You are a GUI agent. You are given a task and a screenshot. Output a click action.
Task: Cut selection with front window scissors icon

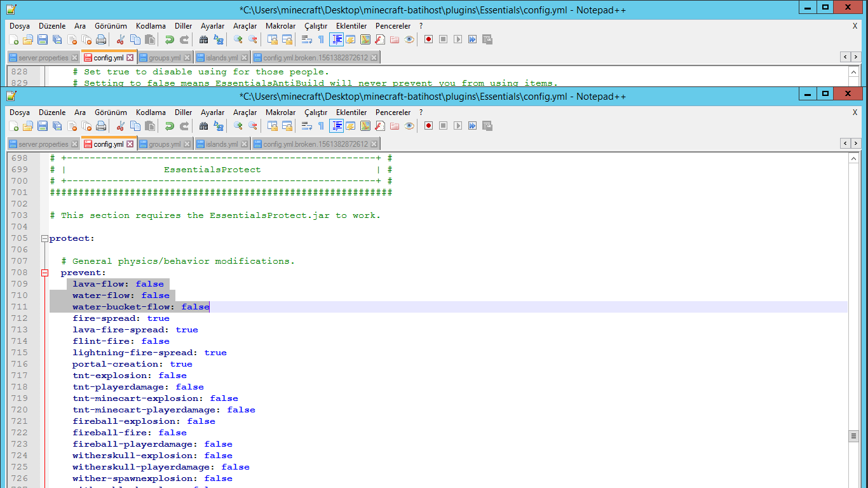click(x=120, y=126)
